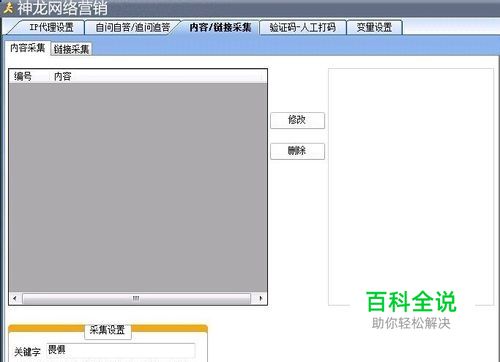Open the IP代理设置 tab
This screenshot has width=500, height=362.
point(50,27)
